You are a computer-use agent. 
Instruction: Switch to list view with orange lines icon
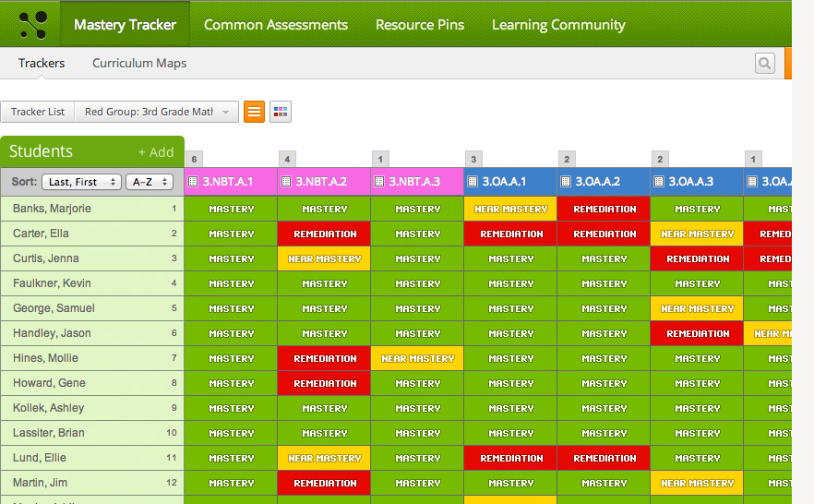(254, 112)
